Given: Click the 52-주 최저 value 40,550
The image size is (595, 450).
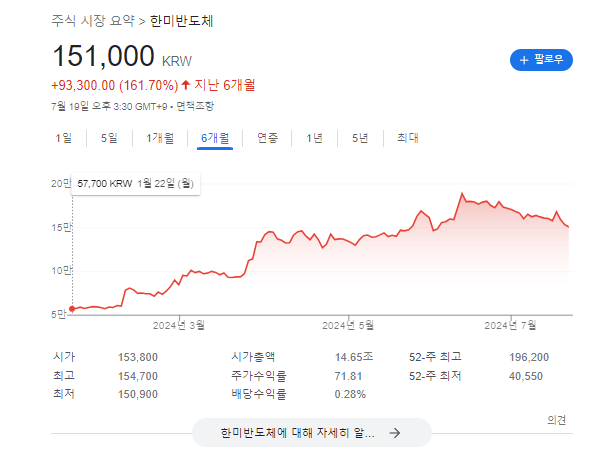Looking at the screenshot, I should pyautogui.click(x=526, y=376).
